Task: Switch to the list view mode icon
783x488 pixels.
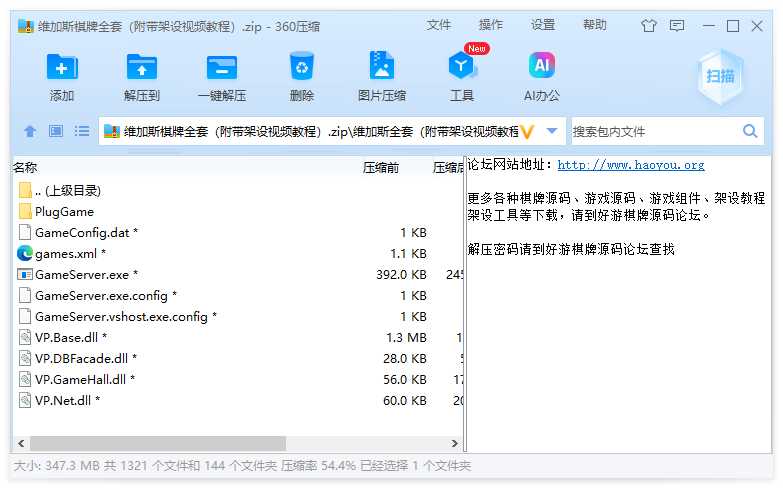Action: click(82, 131)
